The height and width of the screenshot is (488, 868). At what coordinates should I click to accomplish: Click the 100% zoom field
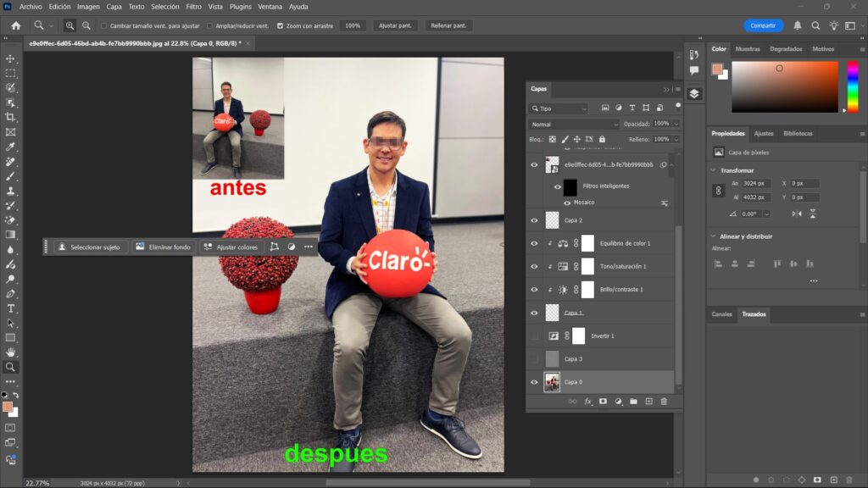(353, 25)
